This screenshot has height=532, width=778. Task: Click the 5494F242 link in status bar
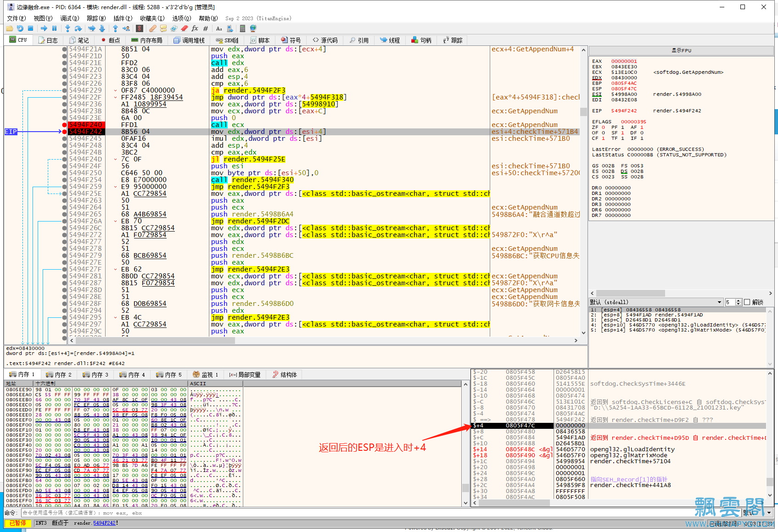(104, 523)
